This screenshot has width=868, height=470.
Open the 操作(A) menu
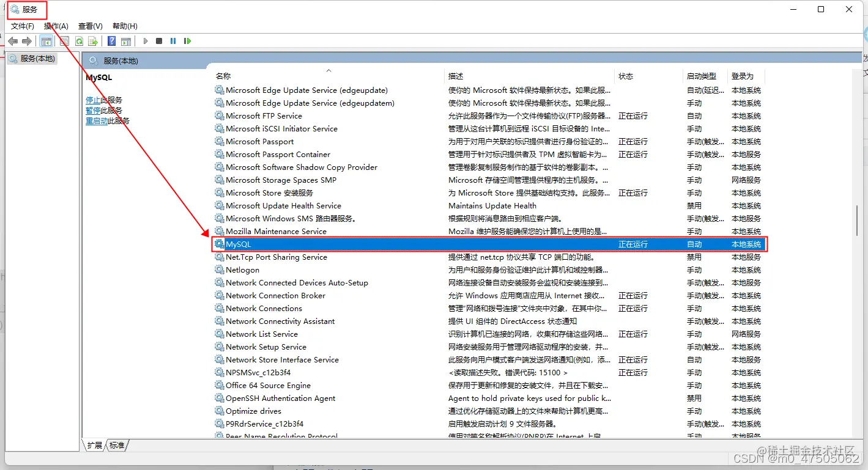coord(56,26)
